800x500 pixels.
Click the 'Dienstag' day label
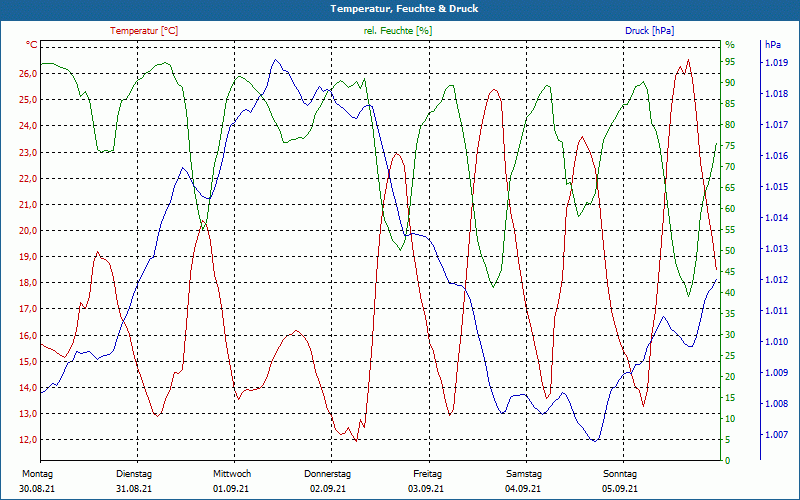point(134,474)
